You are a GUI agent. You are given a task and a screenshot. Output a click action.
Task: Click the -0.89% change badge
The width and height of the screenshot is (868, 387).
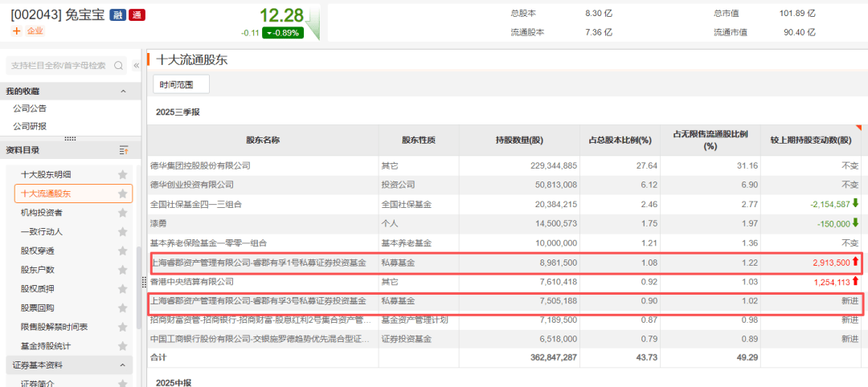[282, 33]
